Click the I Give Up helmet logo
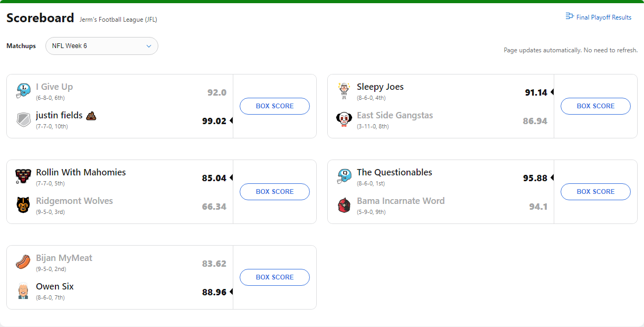This screenshot has height=327, width=644. click(23, 91)
